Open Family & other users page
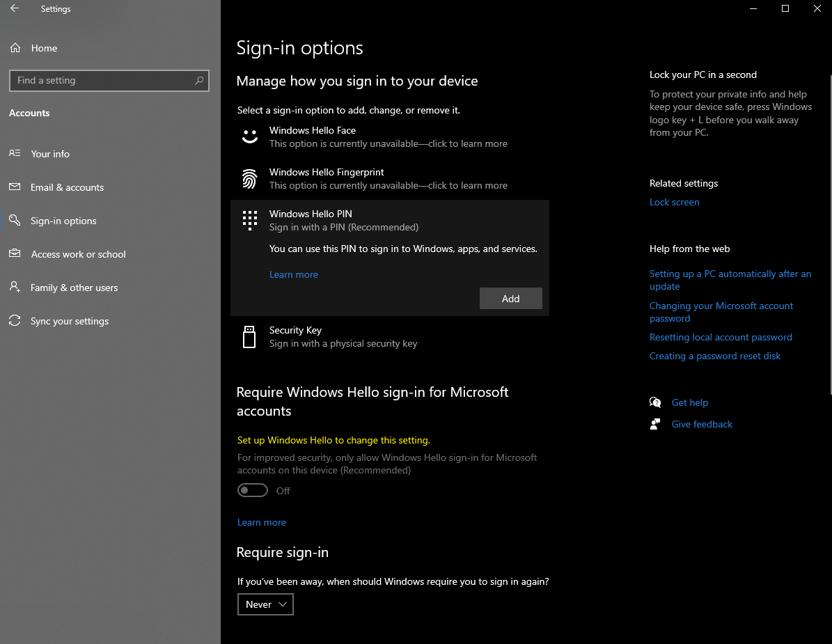The image size is (832, 644). point(74,288)
